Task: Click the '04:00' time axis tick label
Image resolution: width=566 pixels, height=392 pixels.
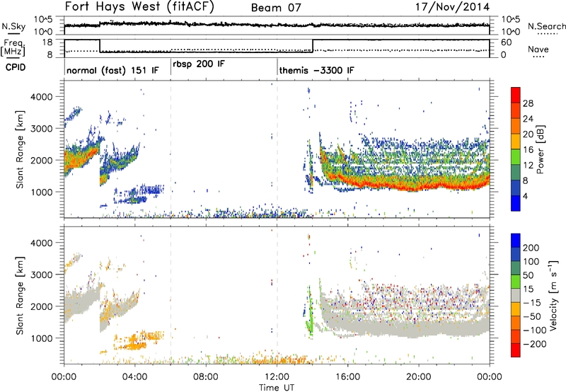Action: tap(135, 377)
